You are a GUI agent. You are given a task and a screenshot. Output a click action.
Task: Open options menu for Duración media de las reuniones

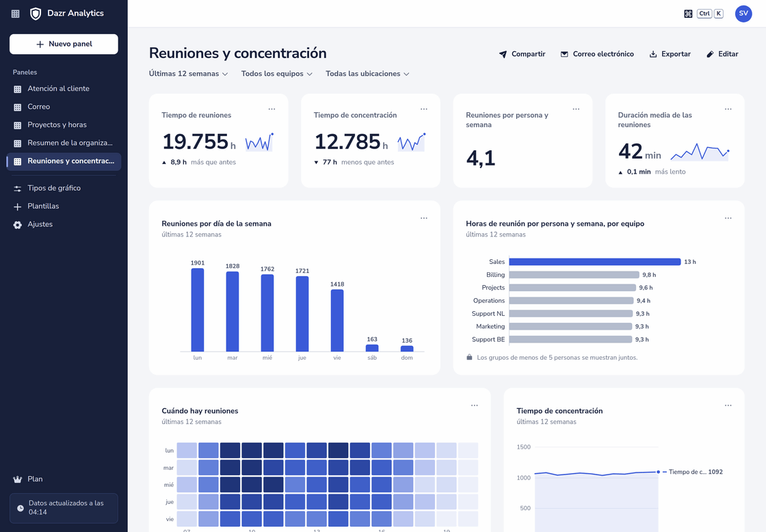[x=728, y=109]
